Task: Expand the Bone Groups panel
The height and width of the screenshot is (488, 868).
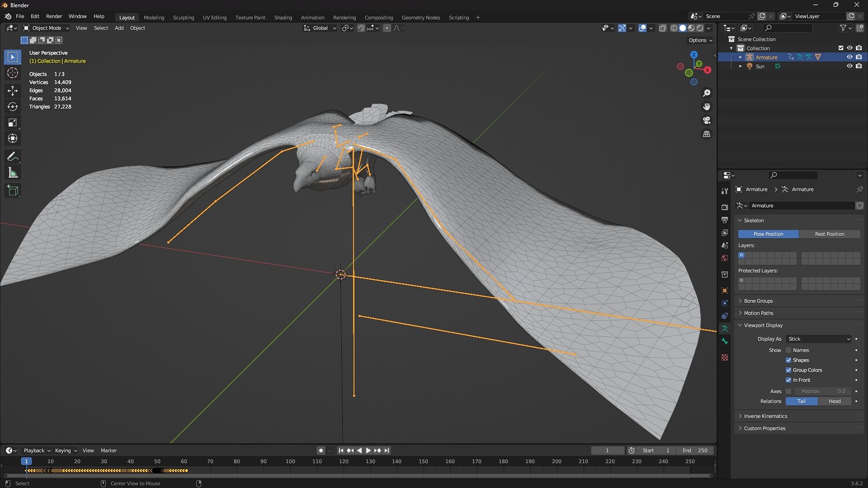Action: [758, 301]
